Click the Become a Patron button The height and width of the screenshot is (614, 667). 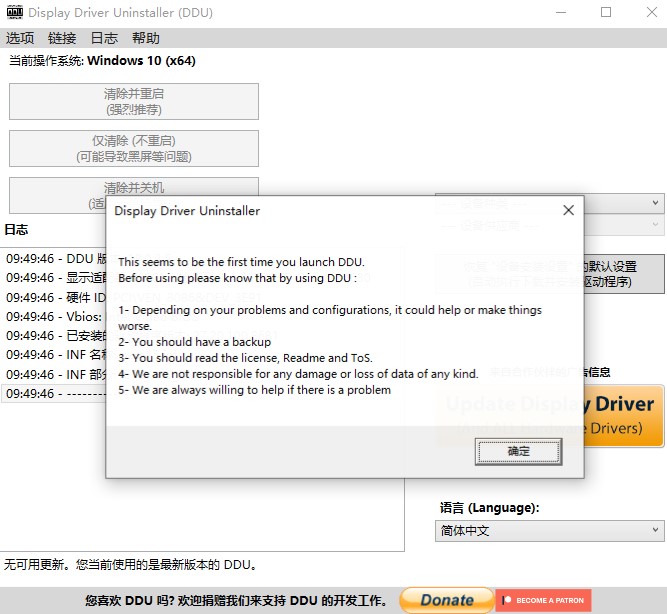[x=543, y=600]
